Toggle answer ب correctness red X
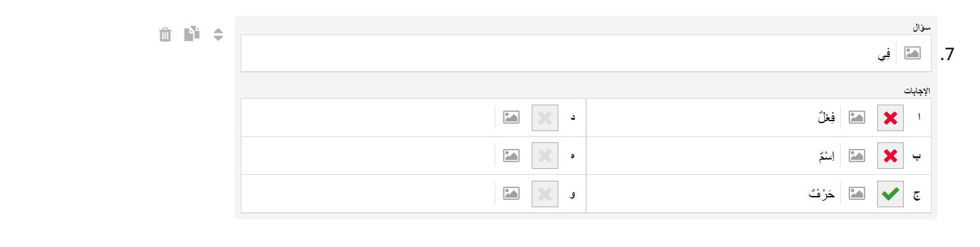Viewport: 980px width, 247px height. (x=890, y=156)
